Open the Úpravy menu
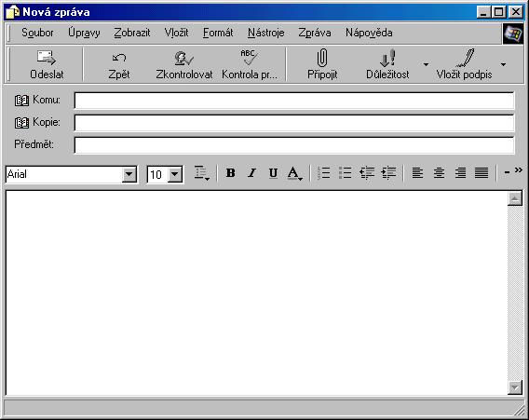529x420 pixels. 84,34
